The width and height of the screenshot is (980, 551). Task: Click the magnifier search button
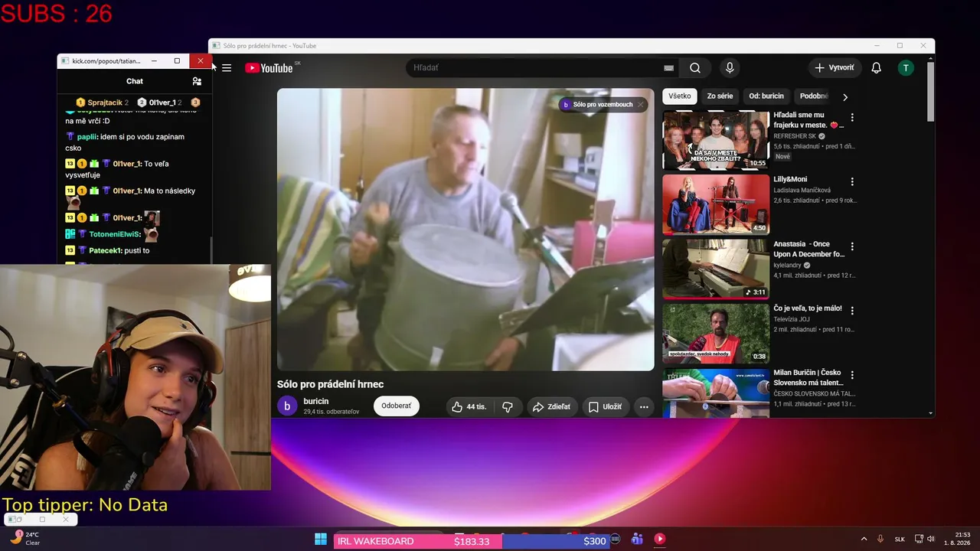695,68
